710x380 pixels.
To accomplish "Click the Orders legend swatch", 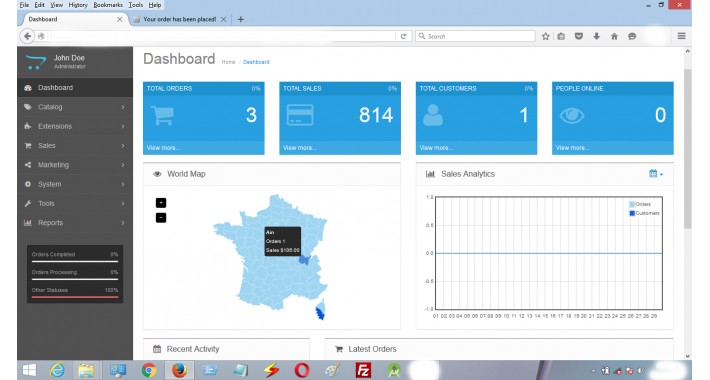I will tap(632, 204).
